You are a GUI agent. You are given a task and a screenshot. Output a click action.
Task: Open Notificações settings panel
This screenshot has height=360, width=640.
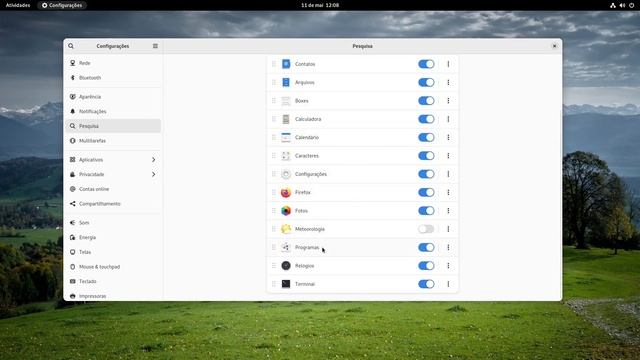(x=113, y=111)
